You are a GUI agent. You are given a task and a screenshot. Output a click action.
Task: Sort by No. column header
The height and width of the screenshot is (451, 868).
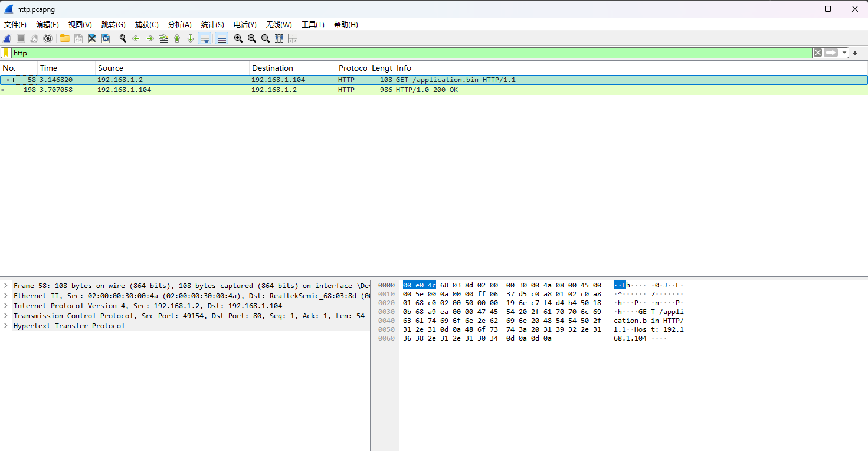click(19, 68)
